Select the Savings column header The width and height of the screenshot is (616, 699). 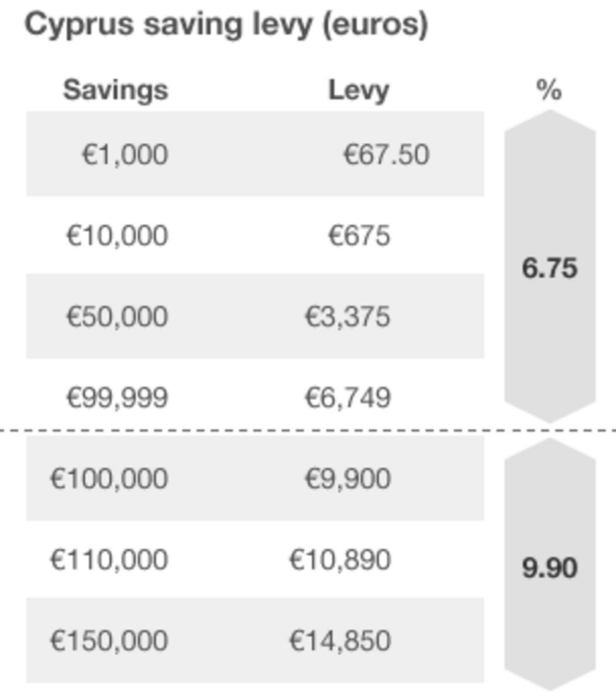pos(115,90)
